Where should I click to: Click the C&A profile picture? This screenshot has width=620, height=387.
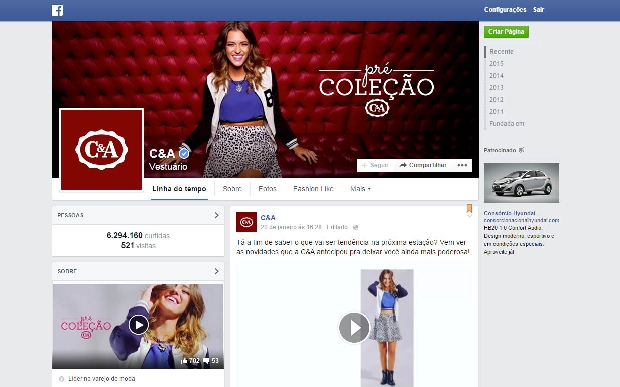[x=102, y=150]
